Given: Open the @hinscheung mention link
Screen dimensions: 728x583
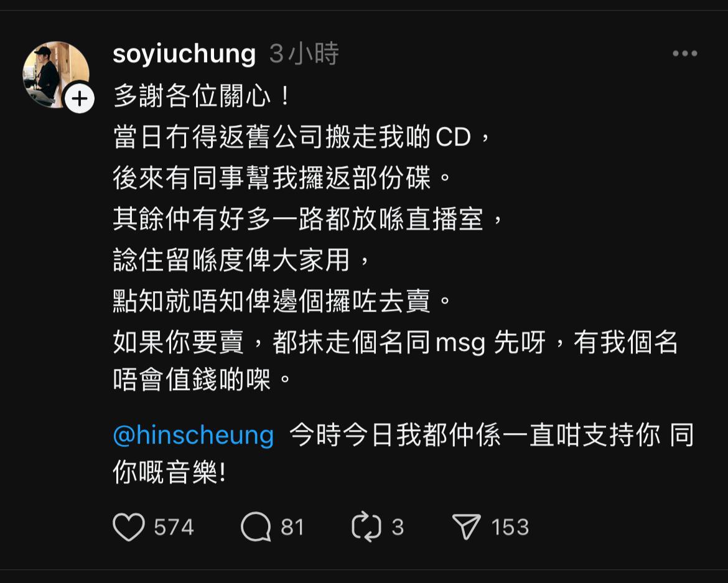Looking at the screenshot, I should [x=193, y=436].
